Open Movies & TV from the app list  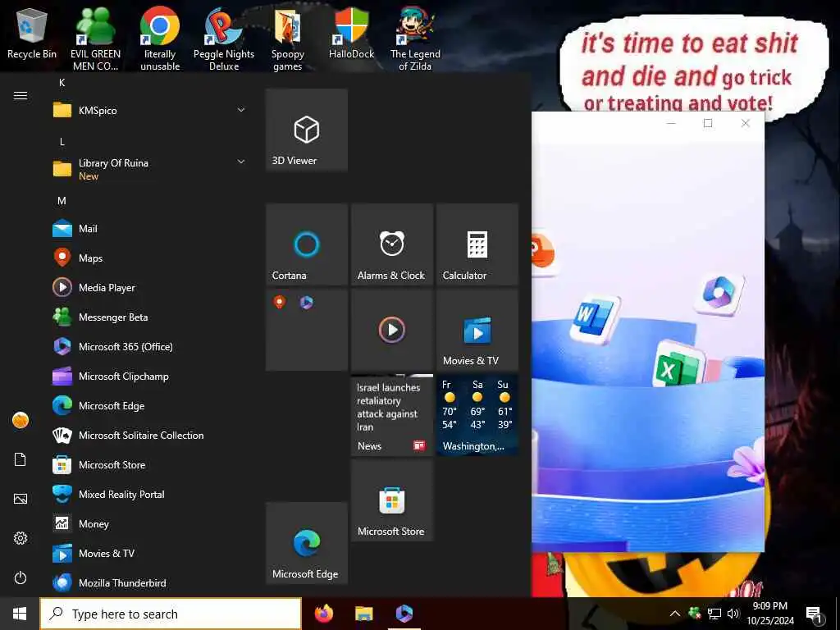[x=149, y=553]
